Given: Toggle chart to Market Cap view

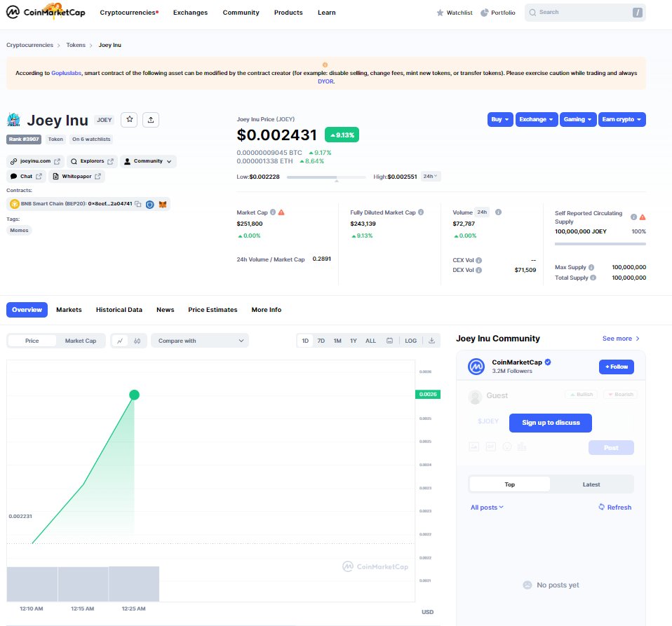Looking at the screenshot, I should click(x=81, y=341).
